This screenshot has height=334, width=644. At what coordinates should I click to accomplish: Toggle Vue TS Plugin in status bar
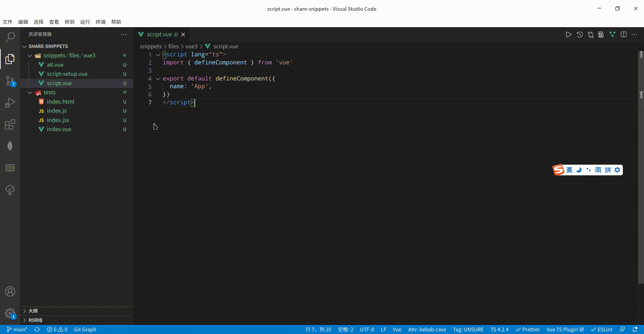[565, 329]
